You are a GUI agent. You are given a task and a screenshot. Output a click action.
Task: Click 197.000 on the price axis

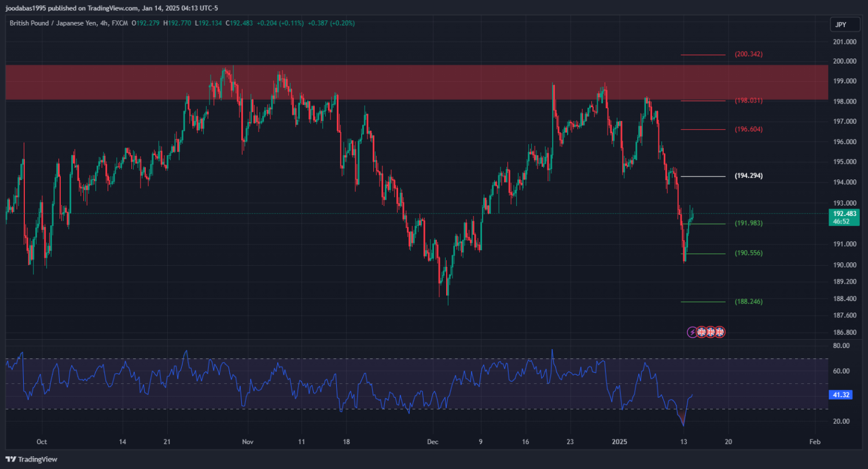pyautogui.click(x=845, y=122)
